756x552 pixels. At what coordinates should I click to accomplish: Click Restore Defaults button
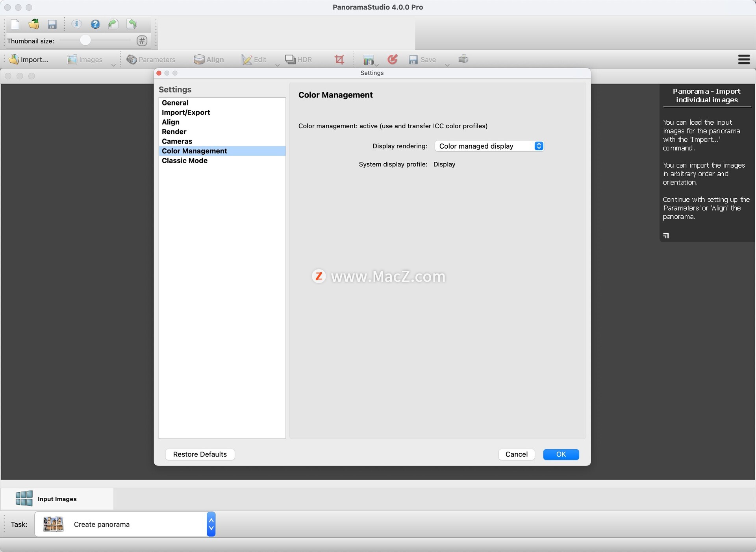(200, 454)
